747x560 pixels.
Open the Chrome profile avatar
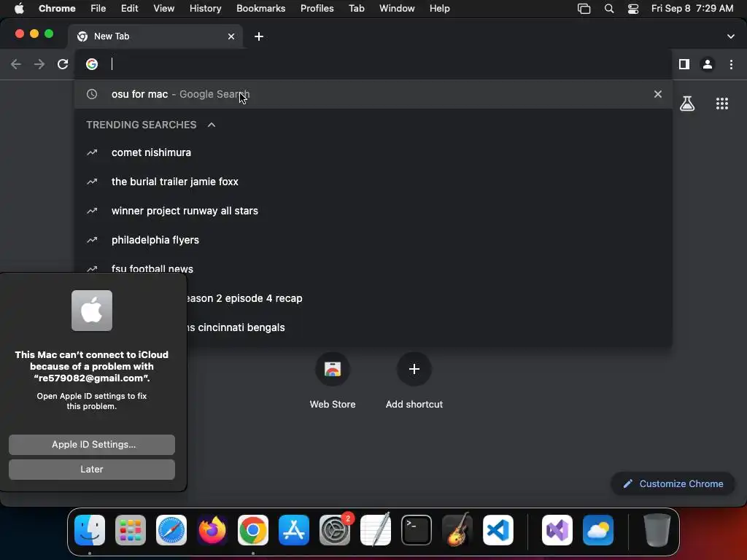click(708, 64)
